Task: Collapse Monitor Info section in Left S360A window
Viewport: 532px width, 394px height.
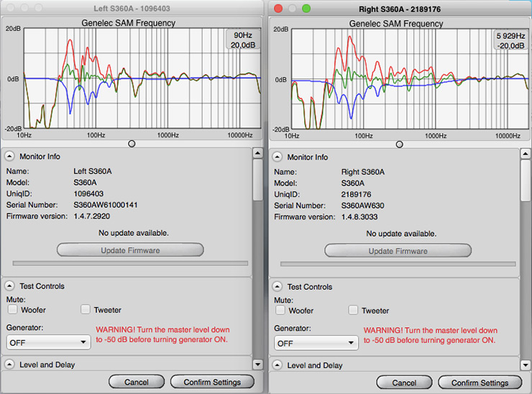Action: pyautogui.click(x=9, y=157)
